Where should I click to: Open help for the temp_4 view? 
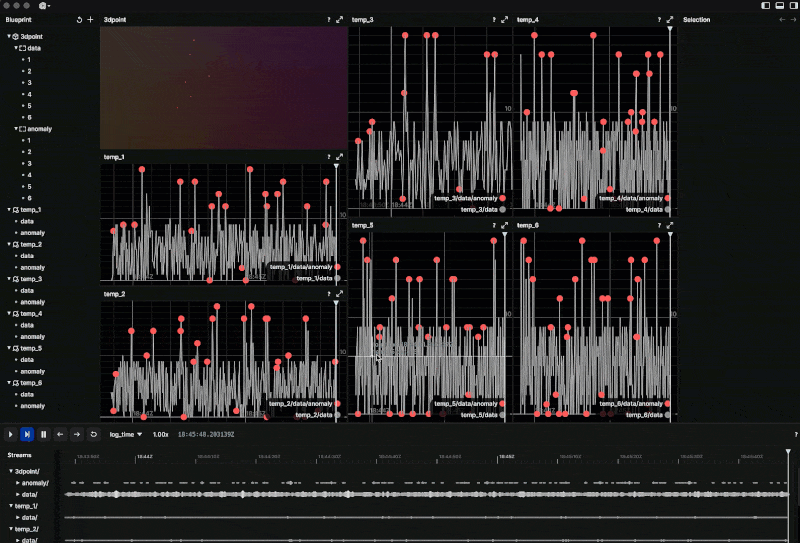659,19
